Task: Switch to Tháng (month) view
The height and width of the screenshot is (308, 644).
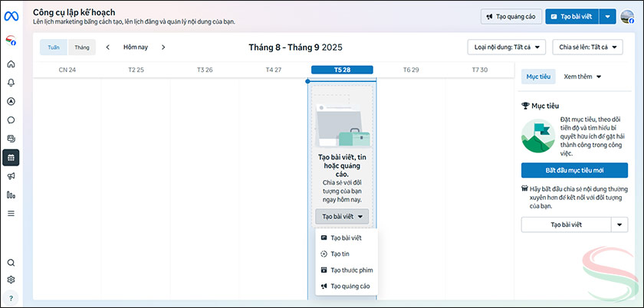Action: pos(82,48)
